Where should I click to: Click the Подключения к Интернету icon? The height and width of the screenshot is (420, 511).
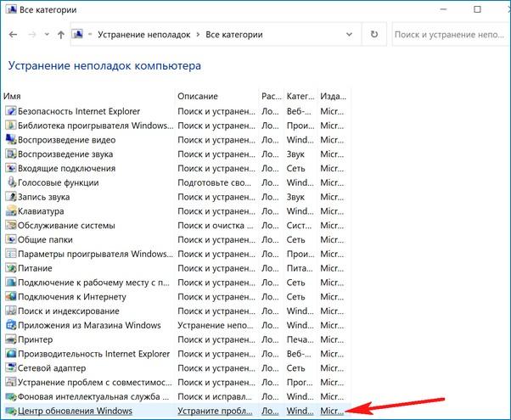pyautogui.click(x=11, y=296)
